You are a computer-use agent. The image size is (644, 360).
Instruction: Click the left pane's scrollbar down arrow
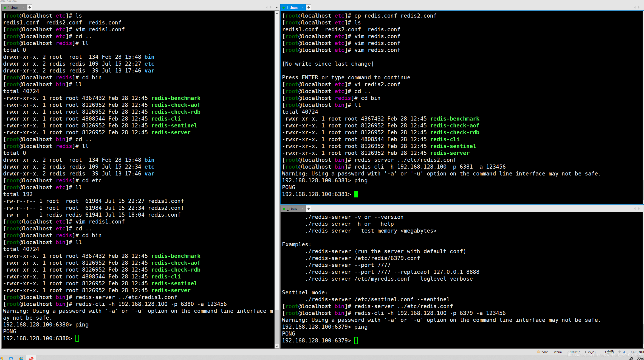click(277, 346)
